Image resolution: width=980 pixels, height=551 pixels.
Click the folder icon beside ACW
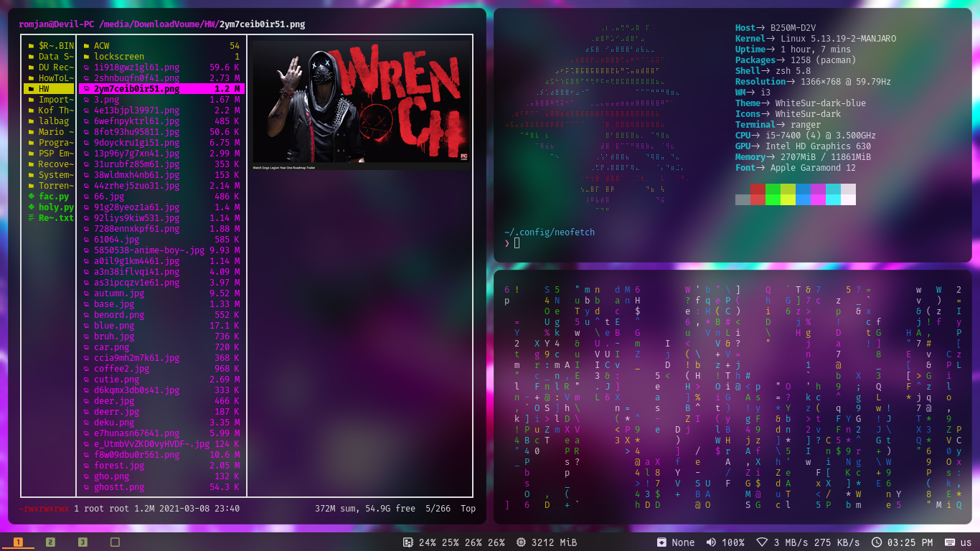[86, 46]
